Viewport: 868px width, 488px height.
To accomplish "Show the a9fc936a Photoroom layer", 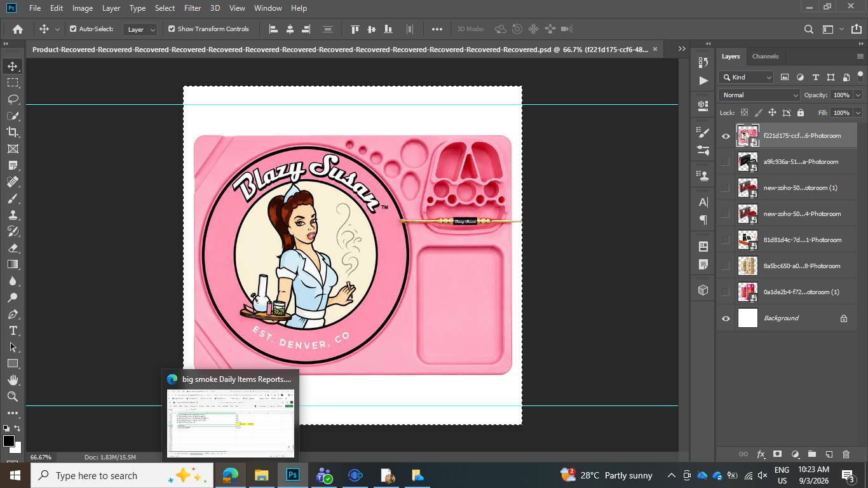I will pyautogui.click(x=726, y=162).
